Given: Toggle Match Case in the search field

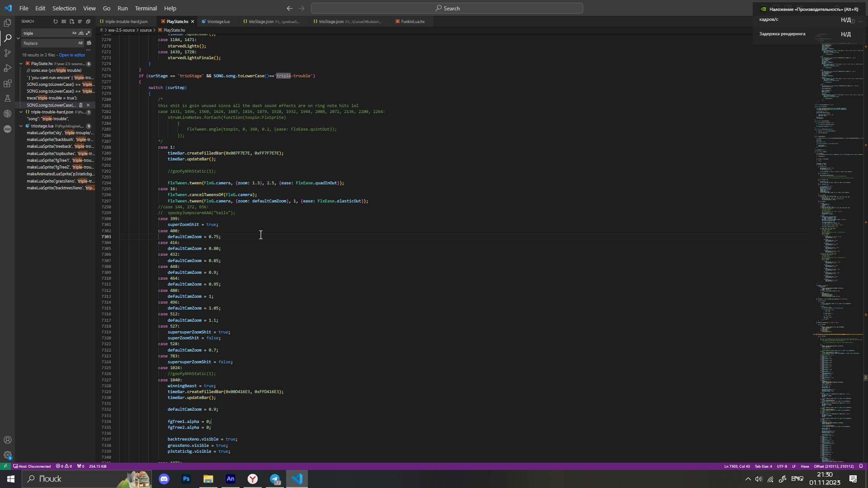Looking at the screenshot, I should point(74,33).
